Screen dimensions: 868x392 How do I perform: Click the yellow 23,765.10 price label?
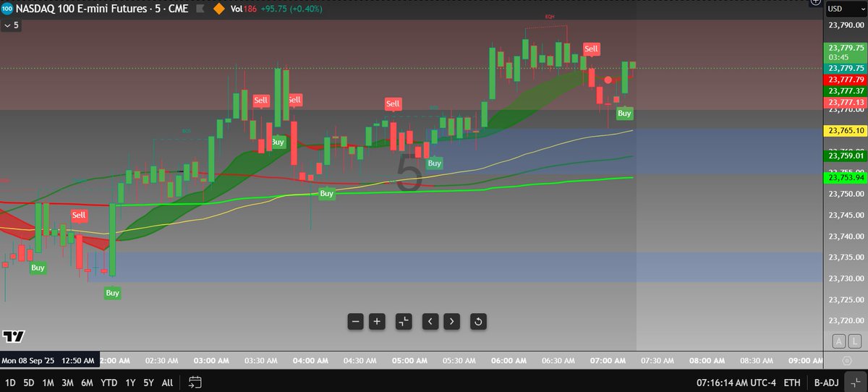pyautogui.click(x=845, y=131)
